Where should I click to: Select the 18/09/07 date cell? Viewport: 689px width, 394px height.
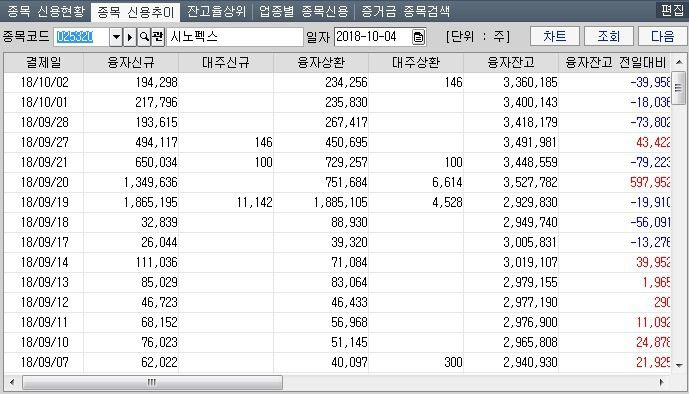click(44, 362)
